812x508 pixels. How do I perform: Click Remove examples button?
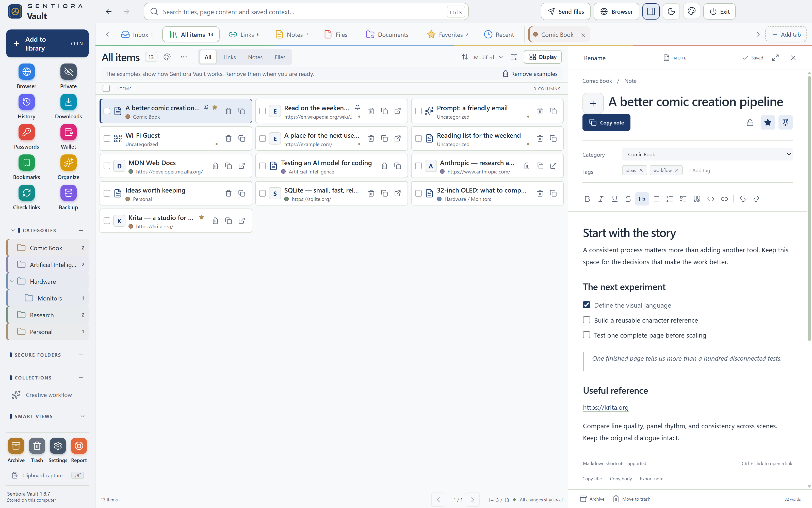[x=530, y=74]
